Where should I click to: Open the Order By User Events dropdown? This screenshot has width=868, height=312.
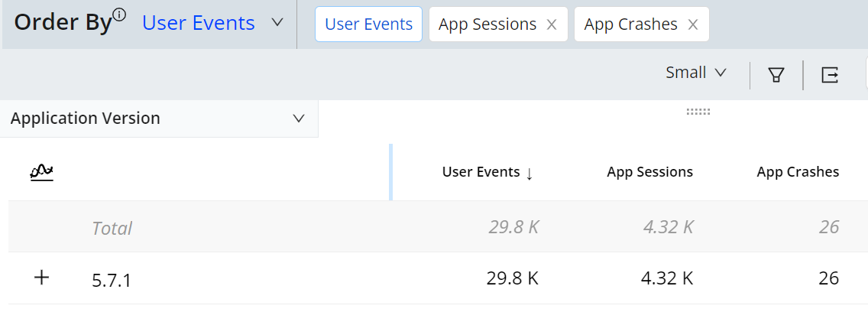pos(277,24)
